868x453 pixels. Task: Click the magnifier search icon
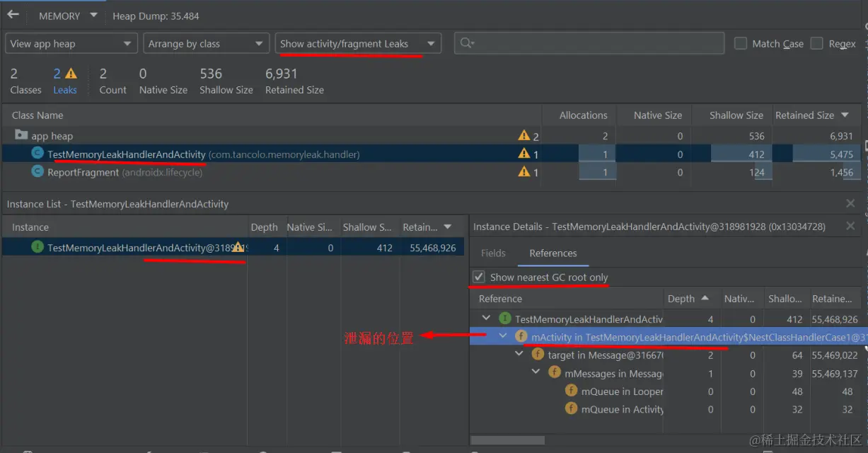coord(467,43)
